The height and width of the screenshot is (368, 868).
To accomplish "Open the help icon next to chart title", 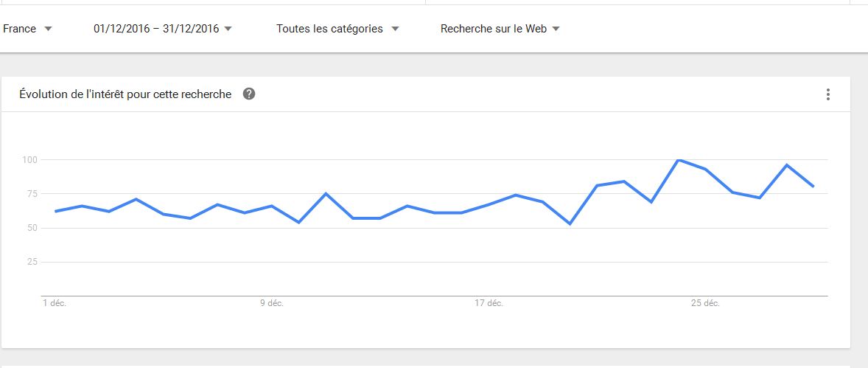I will tap(249, 94).
